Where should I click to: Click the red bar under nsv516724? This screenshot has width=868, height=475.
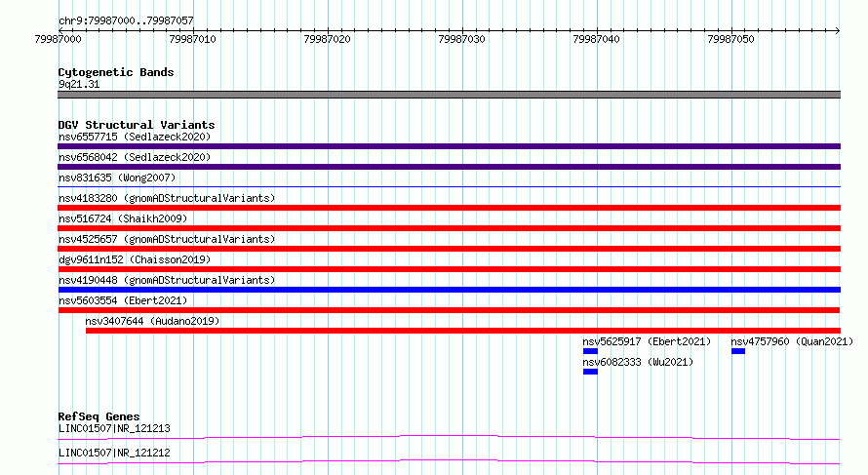pyautogui.click(x=449, y=228)
